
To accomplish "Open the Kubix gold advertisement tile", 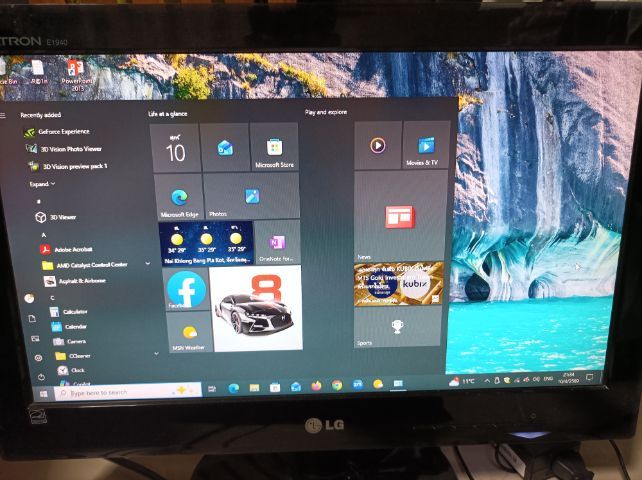I will point(399,284).
